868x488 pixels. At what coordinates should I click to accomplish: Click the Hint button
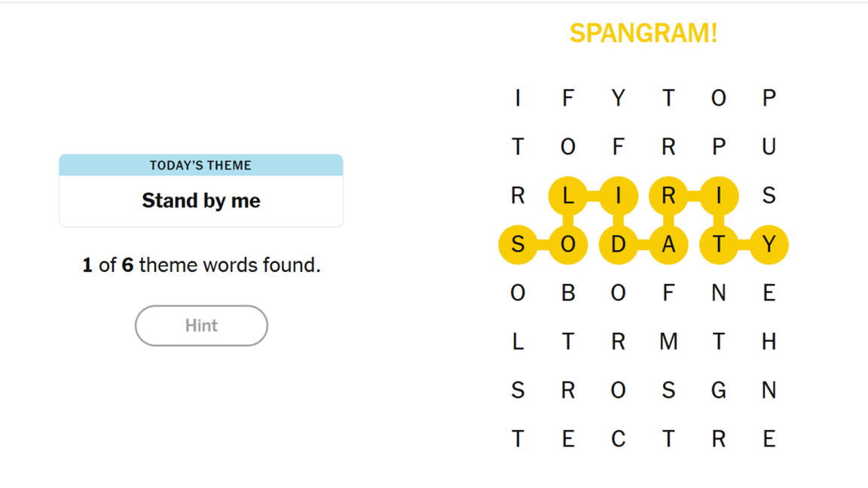201,325
